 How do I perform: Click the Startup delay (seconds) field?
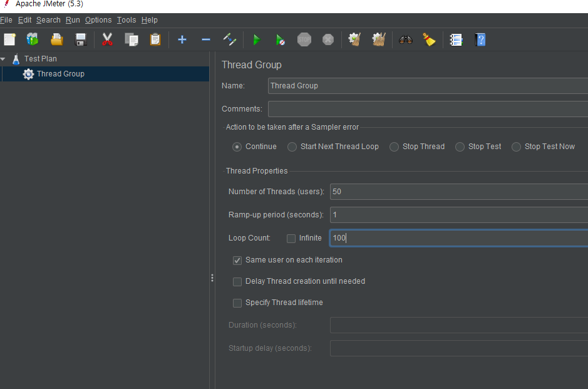coord(459,348)
